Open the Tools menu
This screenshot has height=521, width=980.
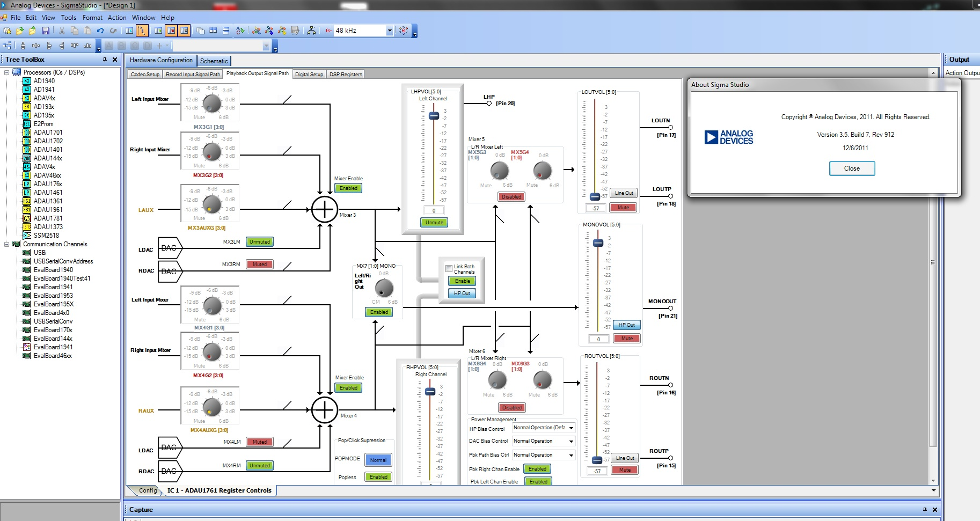[69, 18]
